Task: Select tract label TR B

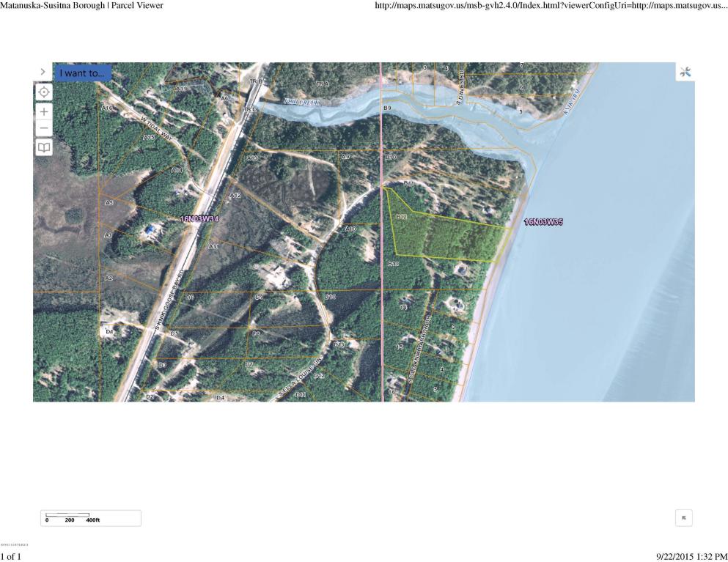Action: point(256,81)
